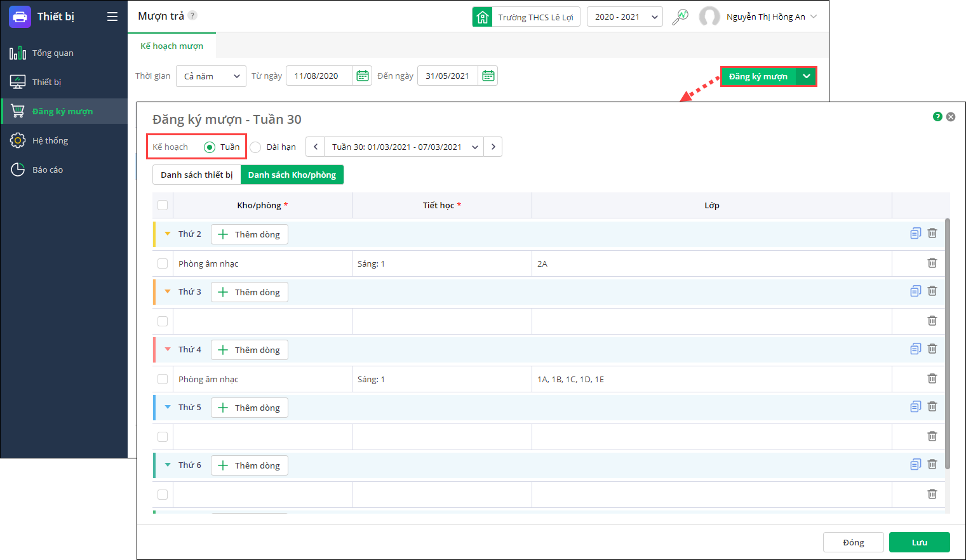
Task: Copy the Thứ 5 day group
Action: (915, 406)
